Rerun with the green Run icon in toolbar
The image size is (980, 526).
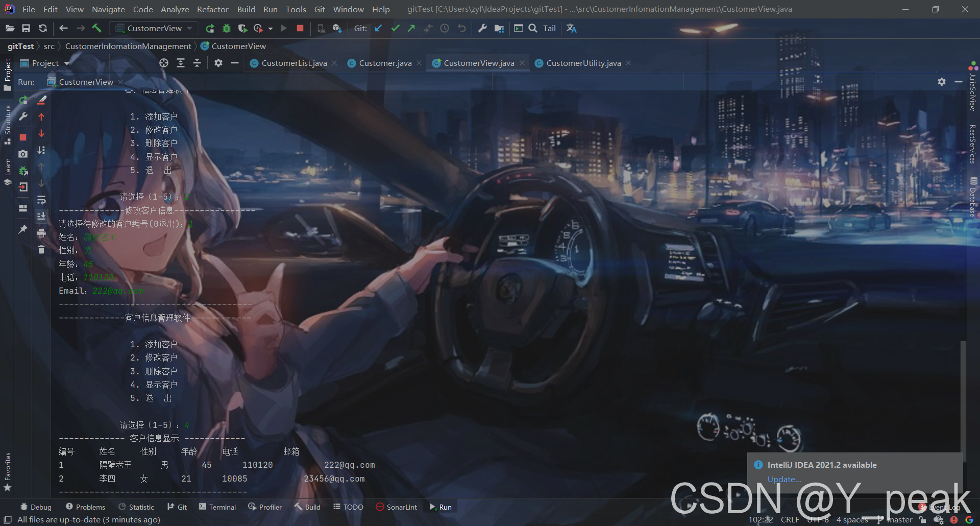point(209,28)
